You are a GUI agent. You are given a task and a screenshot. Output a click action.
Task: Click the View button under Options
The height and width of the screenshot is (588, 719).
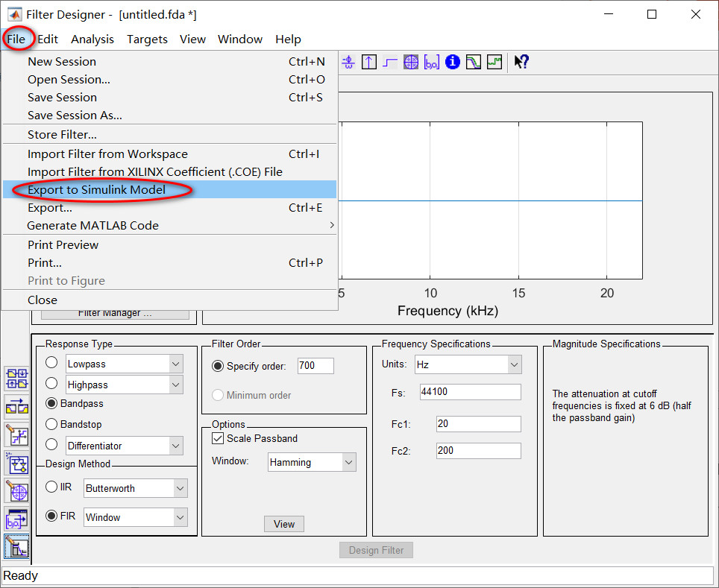284,524
